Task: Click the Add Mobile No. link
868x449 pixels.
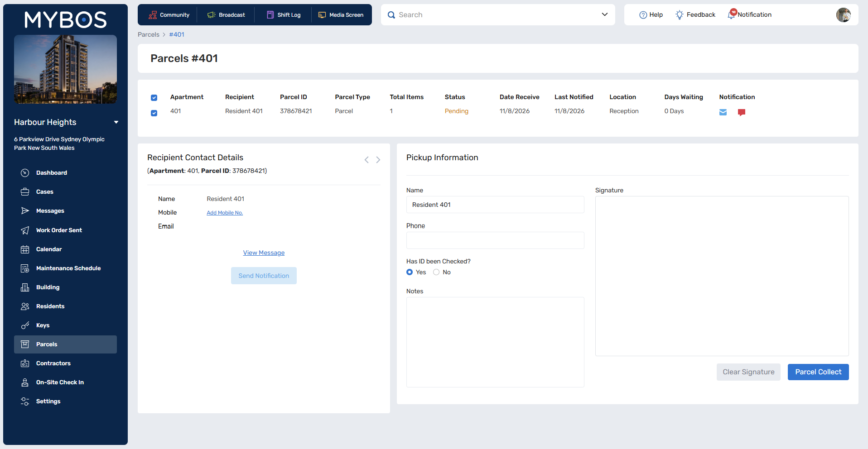Action: 225,213
